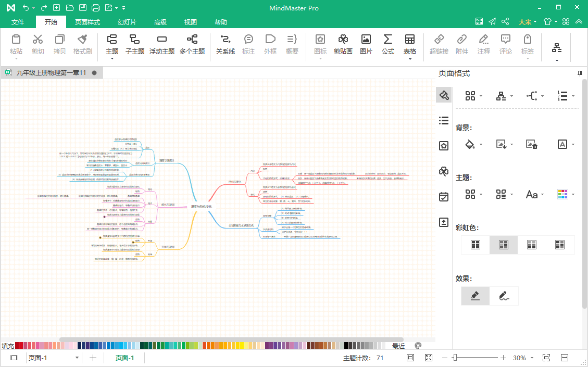Select the central topic node 温度与物态变化

click(x=202, y=207)
